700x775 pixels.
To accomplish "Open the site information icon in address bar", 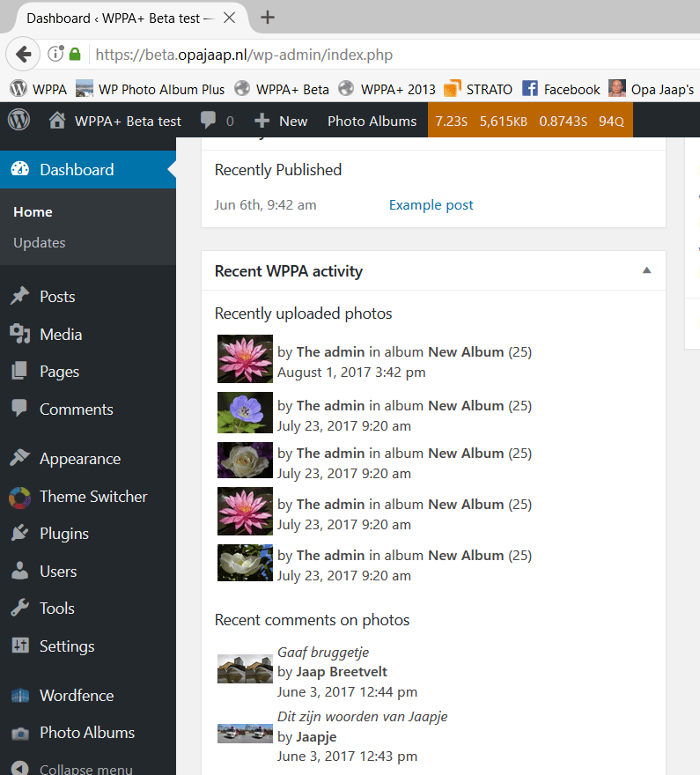I will (x=55, y=54).
